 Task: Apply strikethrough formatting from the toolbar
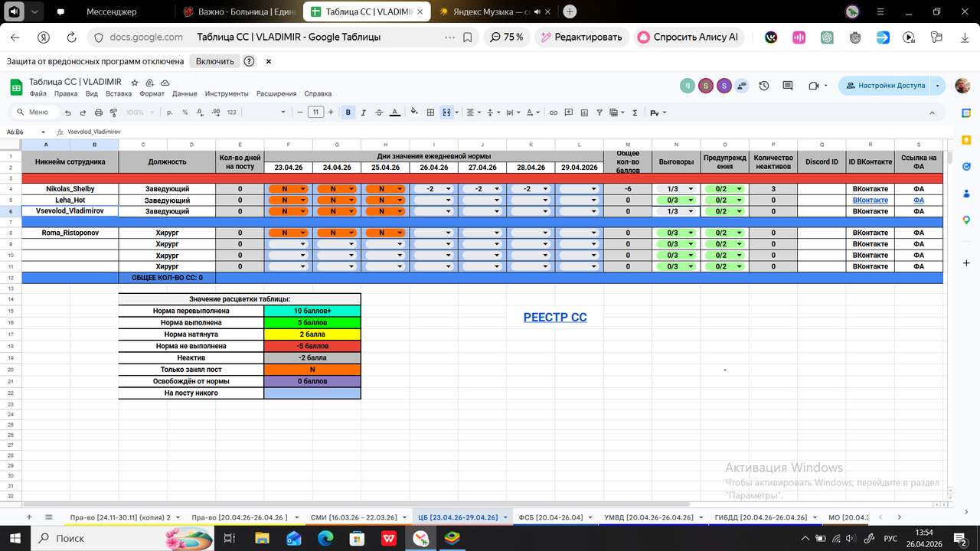378,112
